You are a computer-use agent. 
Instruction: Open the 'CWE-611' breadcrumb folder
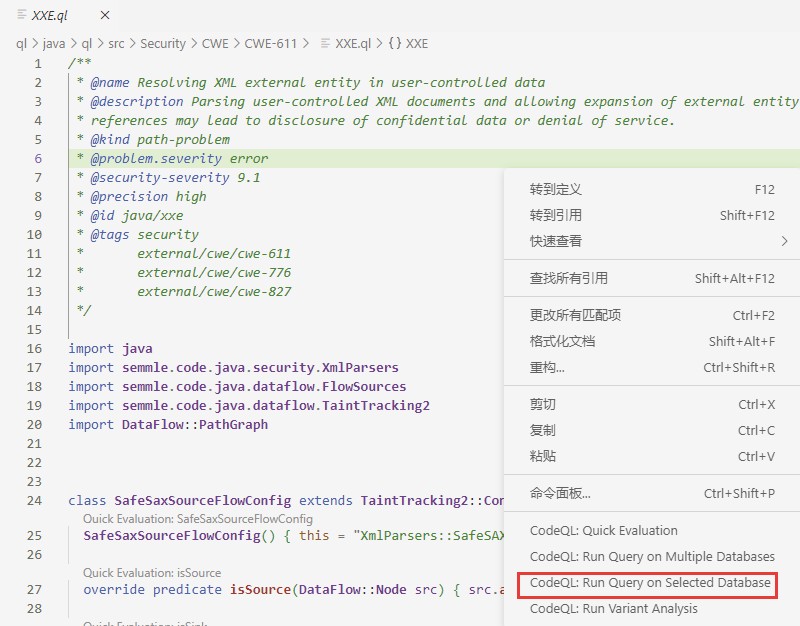[x=270, y=44]
